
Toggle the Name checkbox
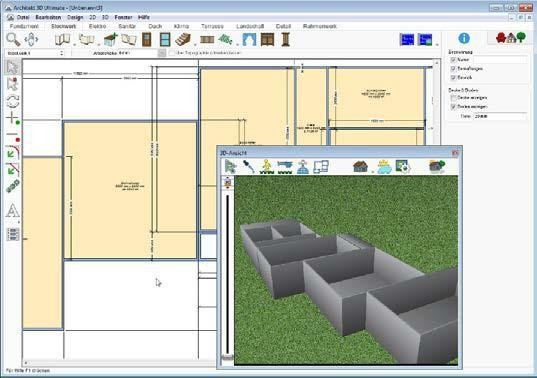(x=453, y=60)
